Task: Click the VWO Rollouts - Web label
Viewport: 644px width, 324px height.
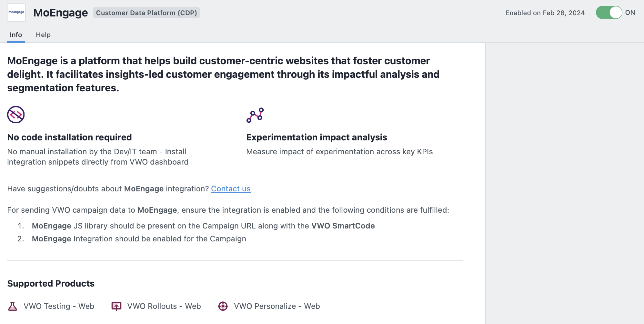Action: pos(164,306)
